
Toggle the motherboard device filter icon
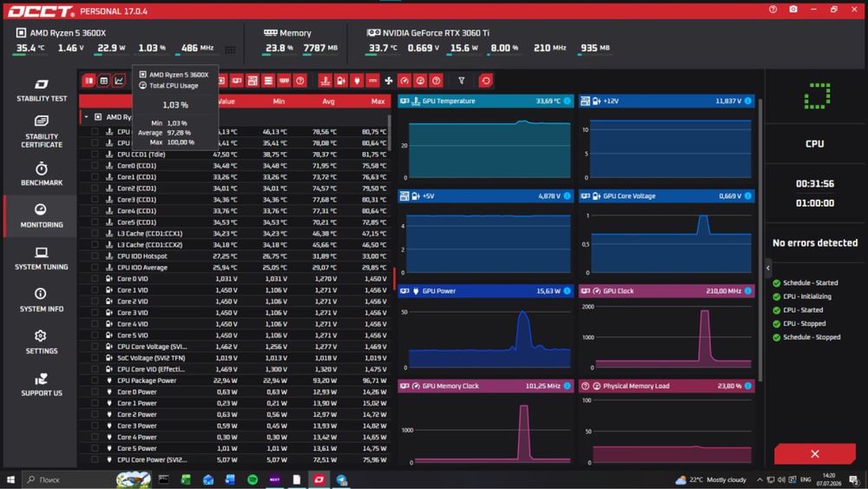pyautogui.click(x=253, y=81)
